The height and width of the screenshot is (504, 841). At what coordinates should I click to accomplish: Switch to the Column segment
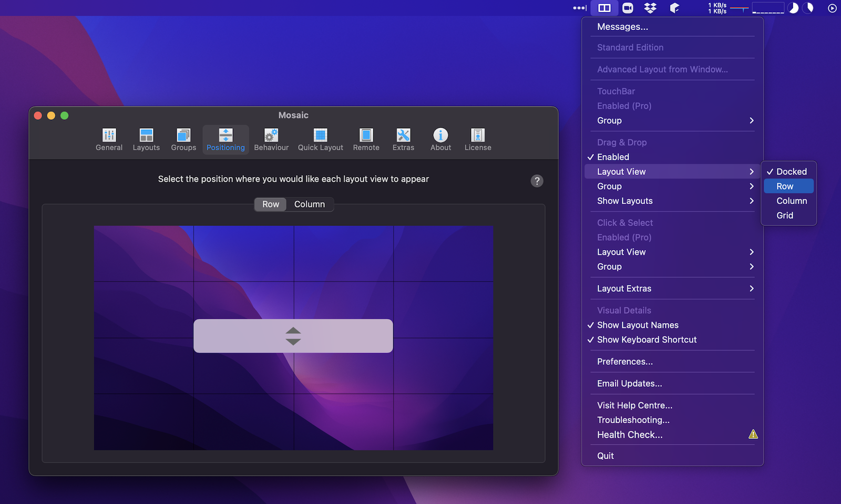310,204
